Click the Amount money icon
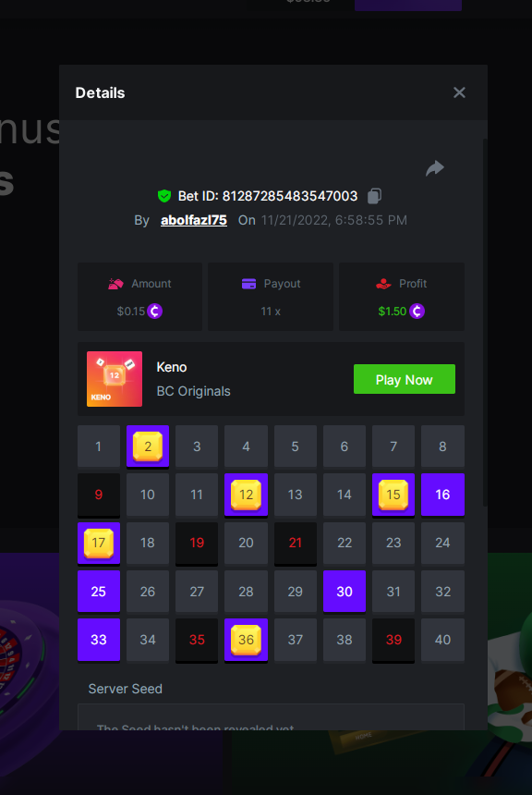The height and width of the screenshot is (795, 532). point(115,284)
